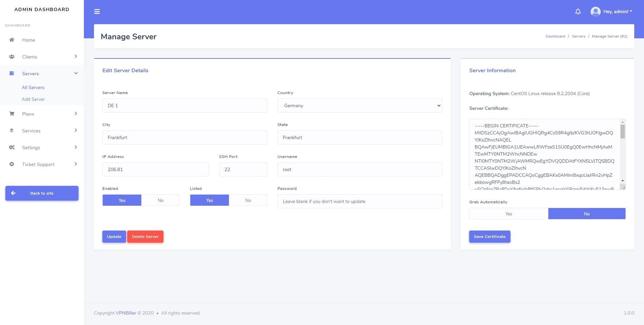Viewport: 644px width, 325px height.
Task: Click the Plans shopping cart icon
Action: coord(12,114)
